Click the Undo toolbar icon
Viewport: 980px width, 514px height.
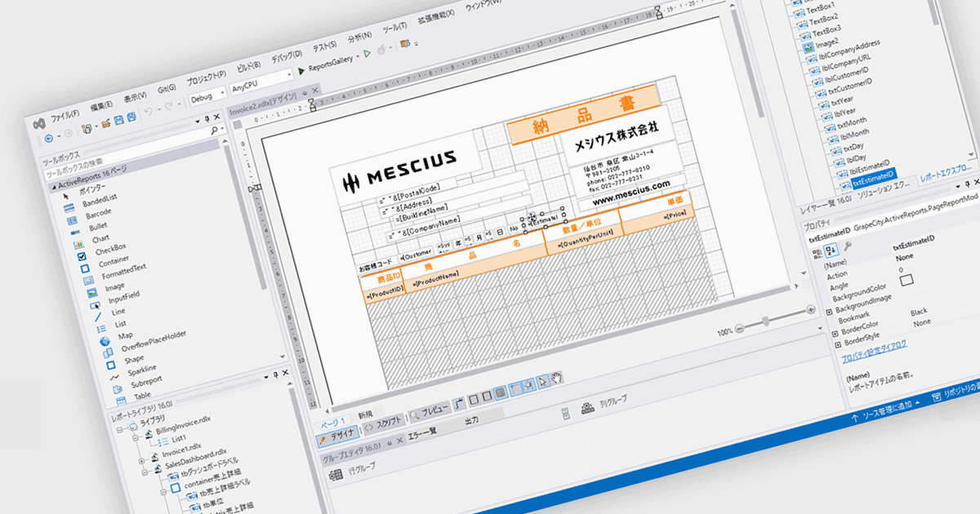coord(149,111)
